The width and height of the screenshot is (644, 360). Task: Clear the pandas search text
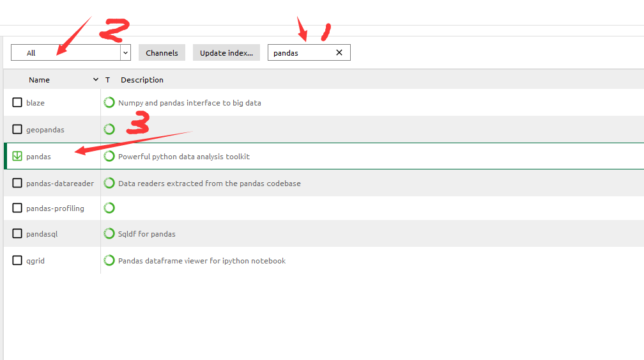pos(339,52)
